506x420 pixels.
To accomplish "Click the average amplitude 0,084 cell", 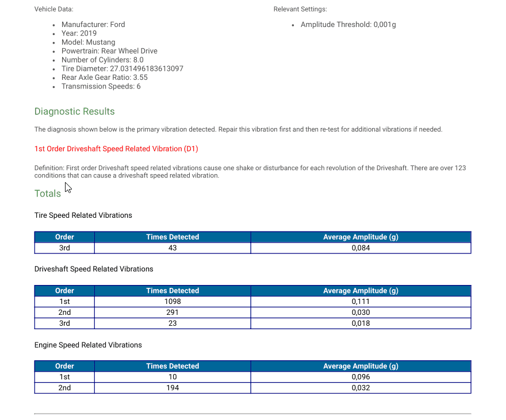I will (361, 248).
